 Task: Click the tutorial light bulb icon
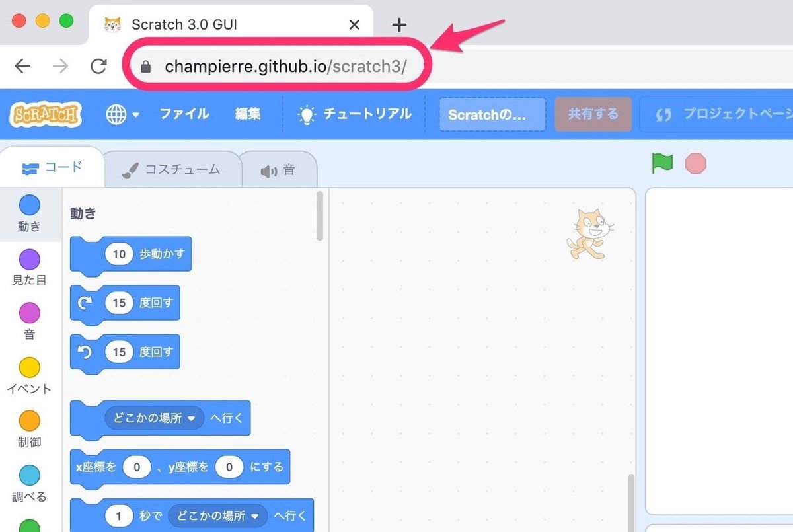306,114
